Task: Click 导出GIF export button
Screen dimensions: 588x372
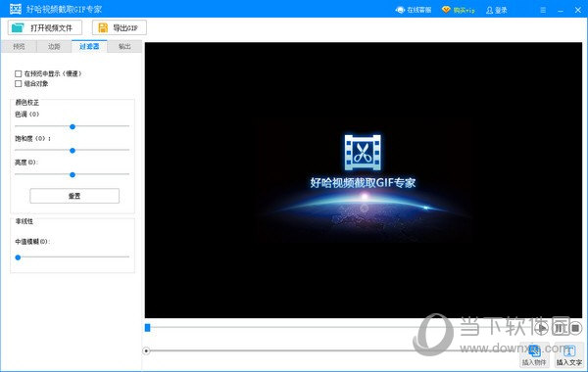Action: 120,27
